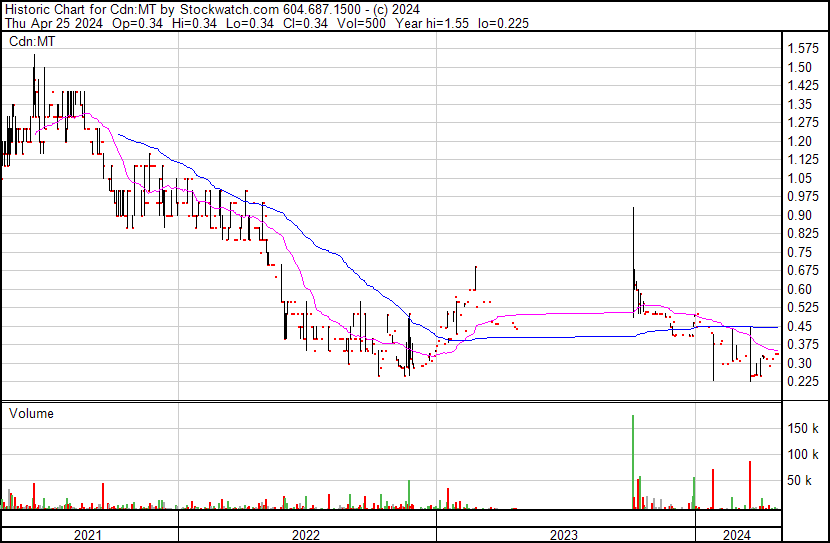Click the 'lo=0.225' year low text

coord(503,23)
